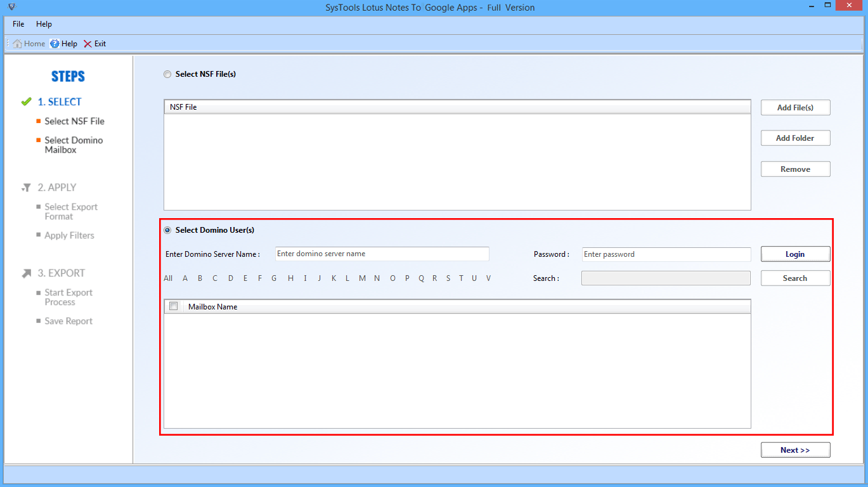Filter mailboxes by letter E
The image size is (868, 487).
point(245,278)
